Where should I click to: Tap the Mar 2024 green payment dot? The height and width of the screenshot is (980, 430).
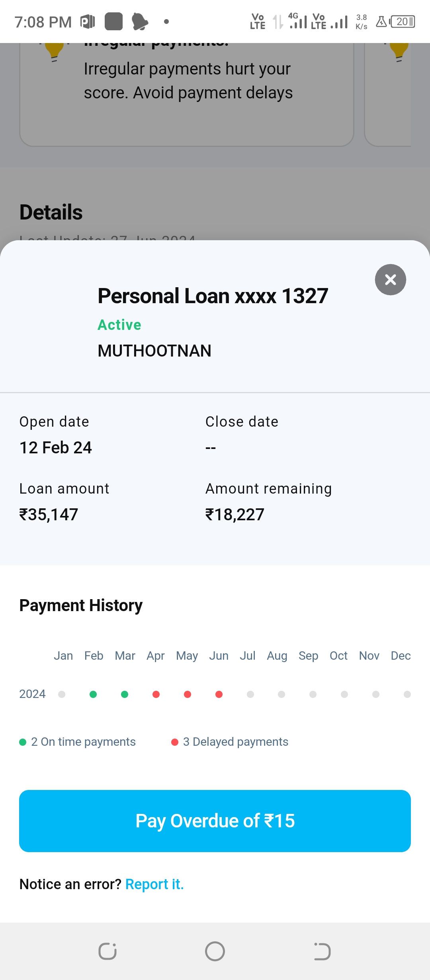(125, 694)
